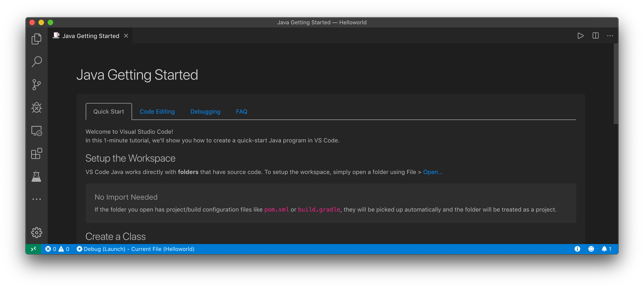Toggle the notifications bell

point(605,249)
